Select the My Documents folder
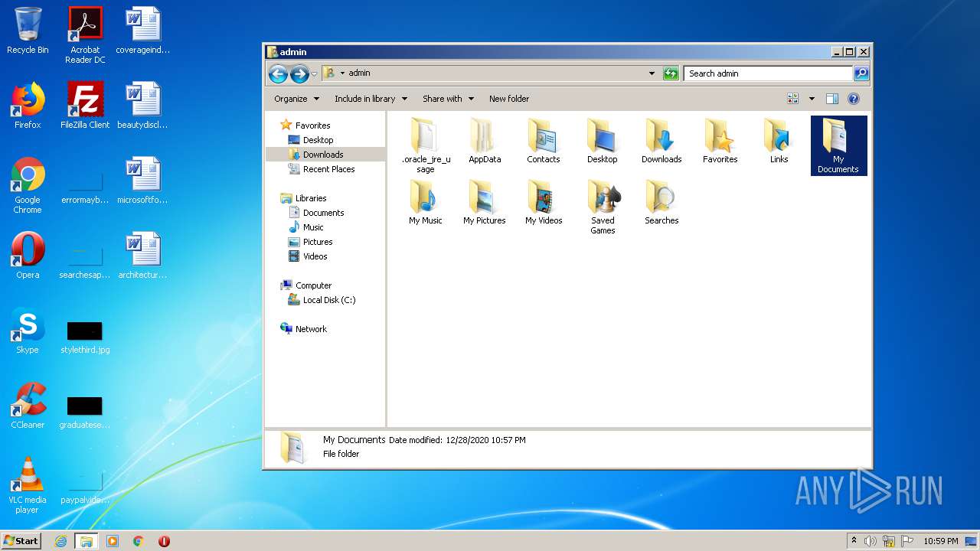 pyautogui.click(x=838, y=145)
